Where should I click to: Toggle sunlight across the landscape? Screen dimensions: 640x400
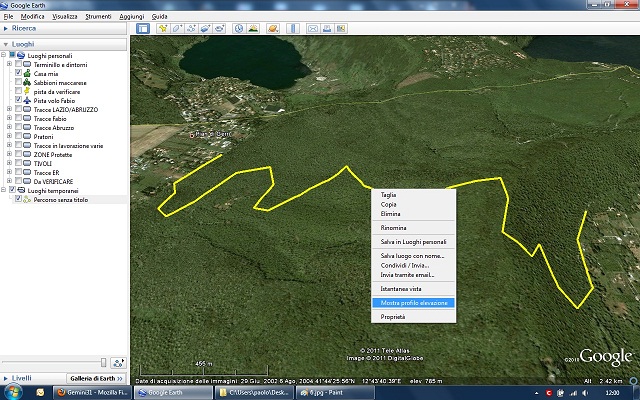pyautogui.click(x=253, y=28)
